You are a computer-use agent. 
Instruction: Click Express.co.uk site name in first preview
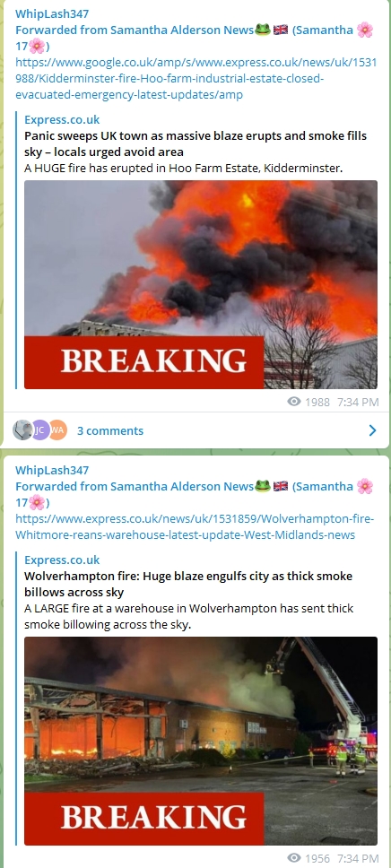[x=62, y=119]
